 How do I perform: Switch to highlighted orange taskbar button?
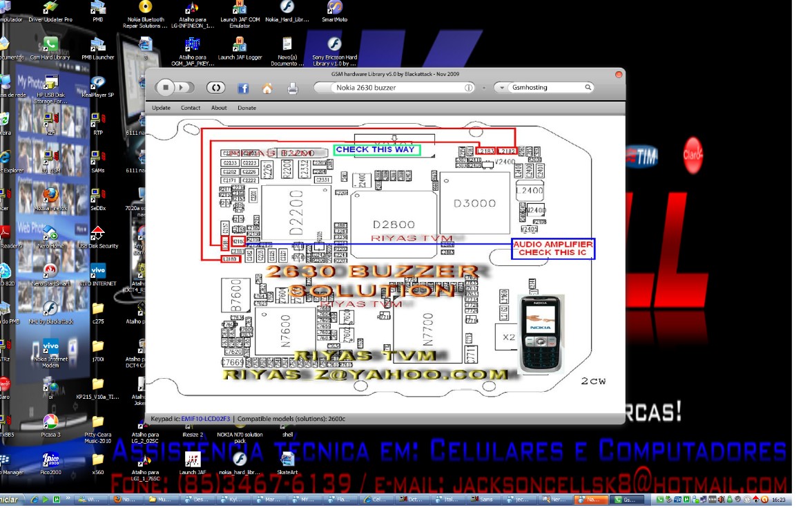point(590,500)
